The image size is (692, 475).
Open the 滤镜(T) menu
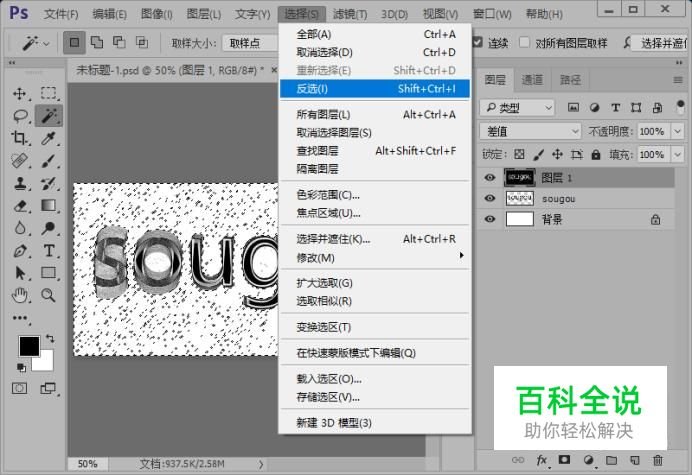[x=350, y=14]
